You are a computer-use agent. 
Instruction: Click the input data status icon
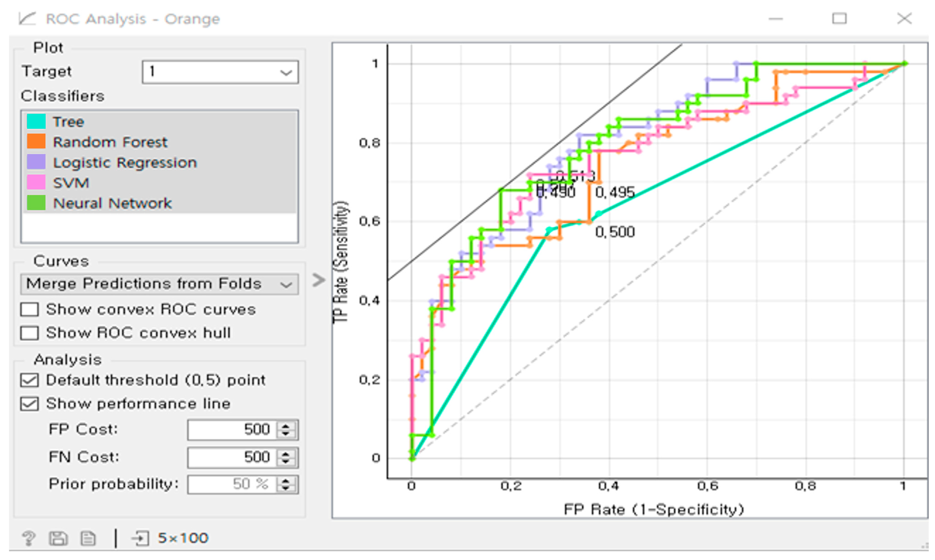point(141,538)
